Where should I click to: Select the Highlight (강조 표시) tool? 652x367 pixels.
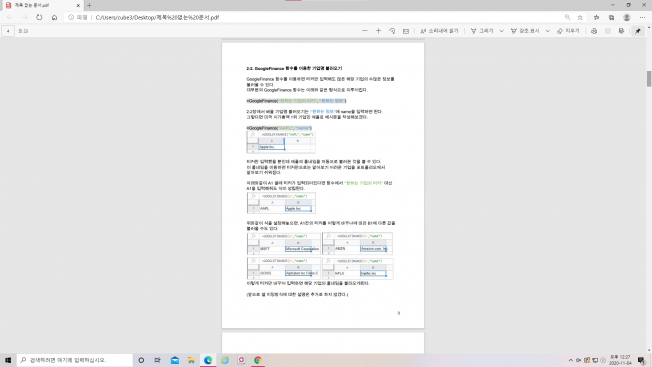click(x=525, y=31)
